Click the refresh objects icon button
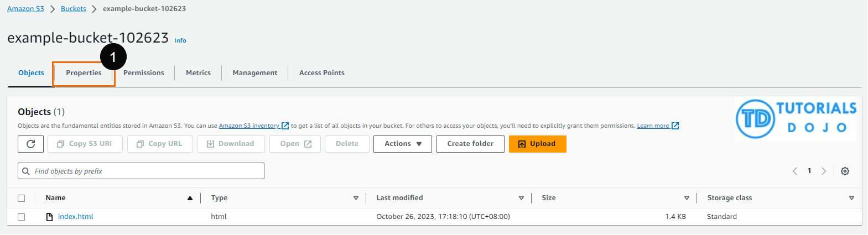This screenshot has height=235, width=868. [x=30, y=144]
